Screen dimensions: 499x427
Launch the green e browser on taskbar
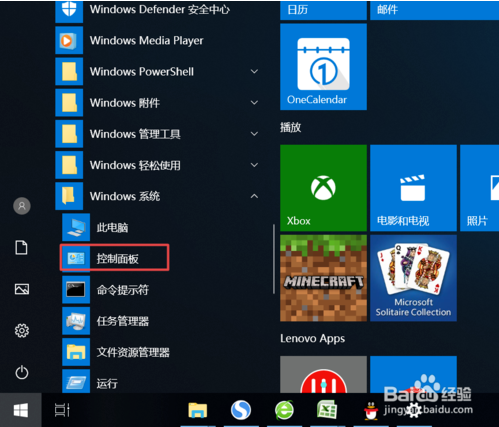click(x=284, y=410)
